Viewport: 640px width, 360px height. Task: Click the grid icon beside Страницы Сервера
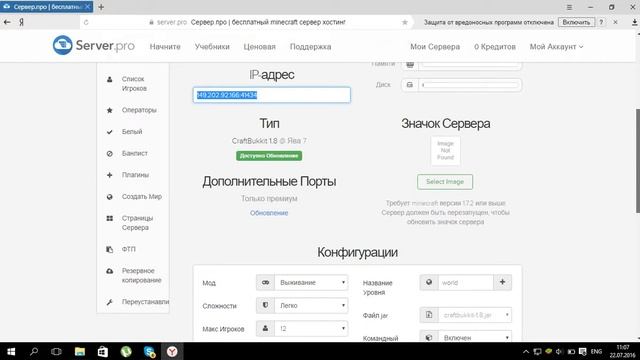click(109, 218)
